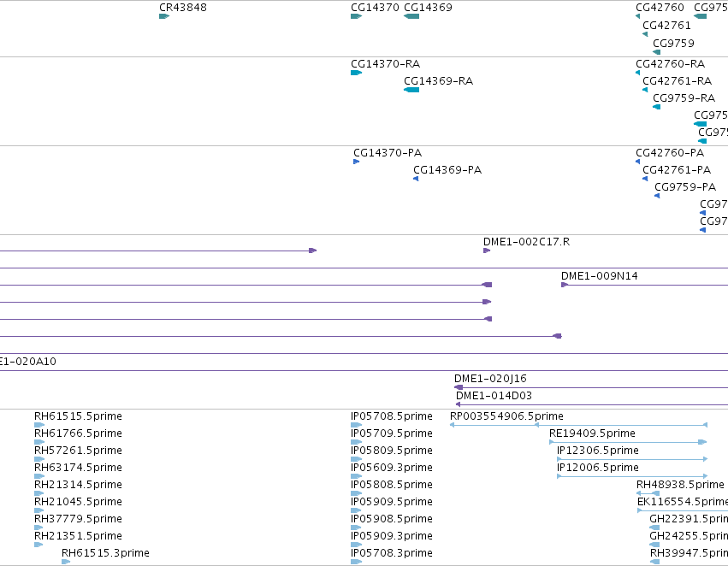Select the DME1-009N14 clone label
The height and width of the screenshot is (566, 728).
tap(600, 276)
